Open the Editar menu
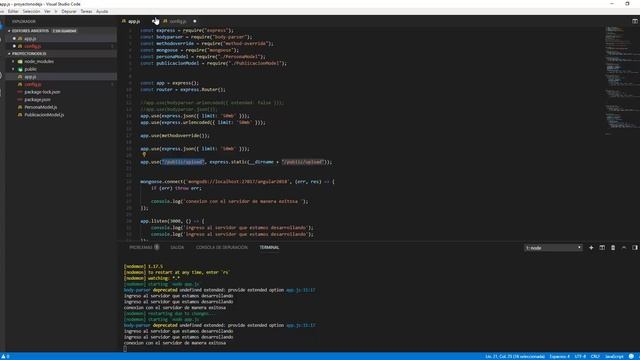Screen dimensions: 640x360 (13, 11)
